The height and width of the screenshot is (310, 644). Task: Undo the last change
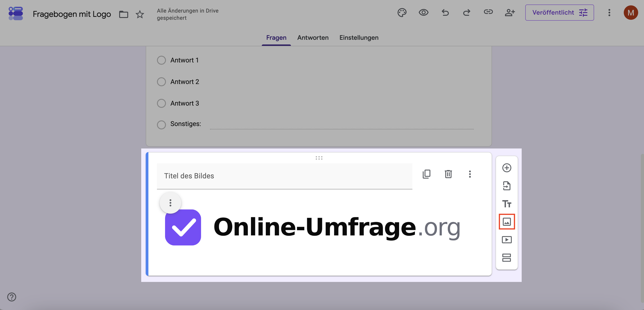point(445,13)
